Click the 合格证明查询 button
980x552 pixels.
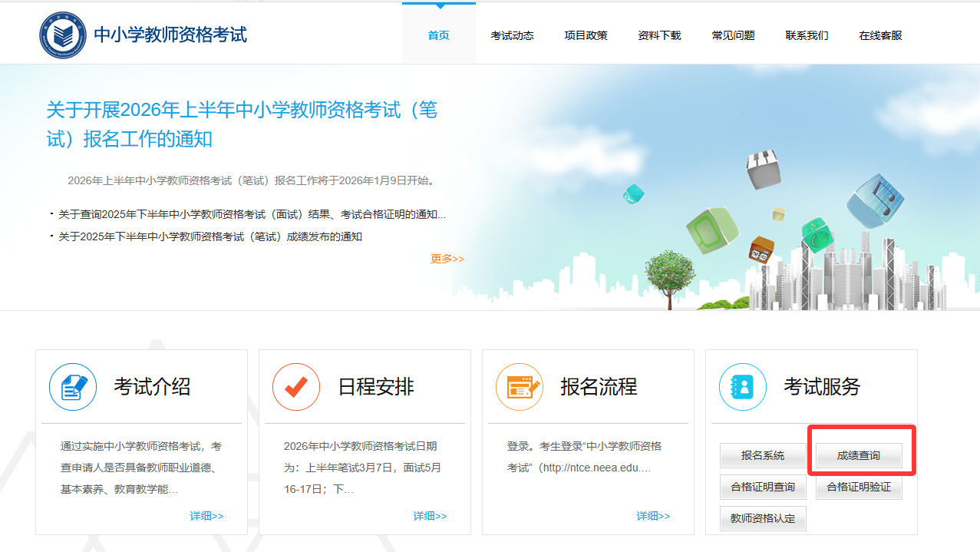coord(763,487)
